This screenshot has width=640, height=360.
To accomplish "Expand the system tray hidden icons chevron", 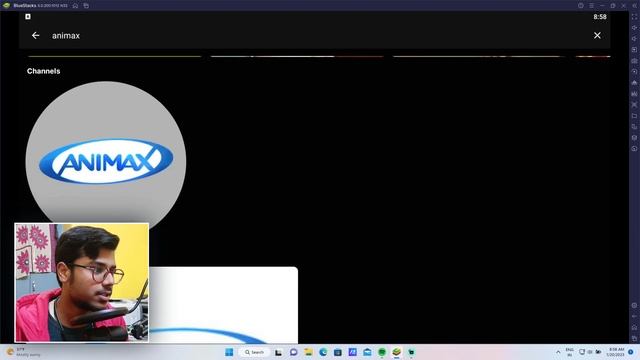I will click(x=558, y=352).
